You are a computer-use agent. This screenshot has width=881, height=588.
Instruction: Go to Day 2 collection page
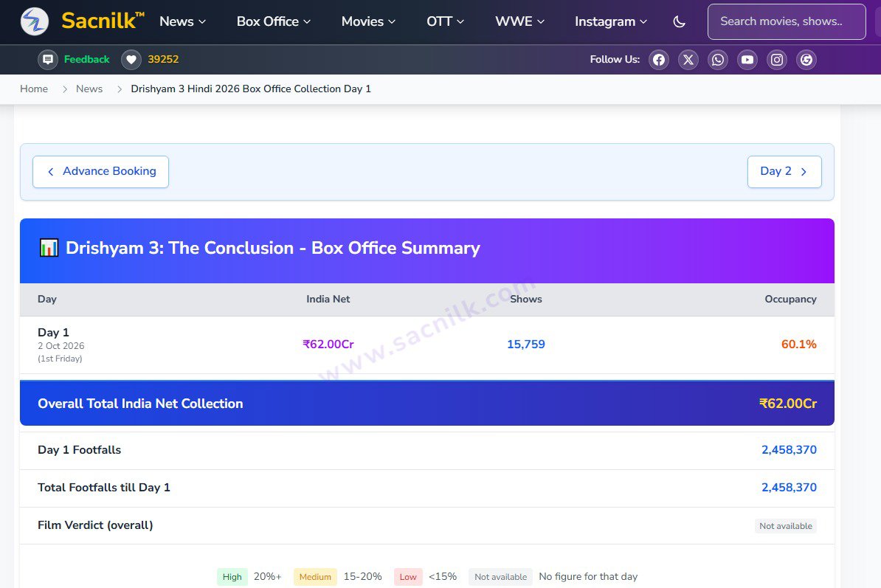(784, 172)
